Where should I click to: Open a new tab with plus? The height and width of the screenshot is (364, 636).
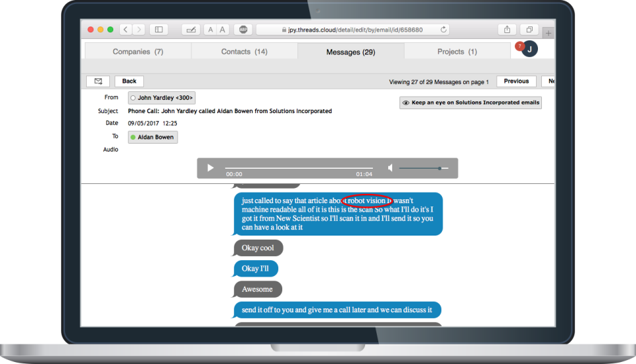(x=548, y=33)
